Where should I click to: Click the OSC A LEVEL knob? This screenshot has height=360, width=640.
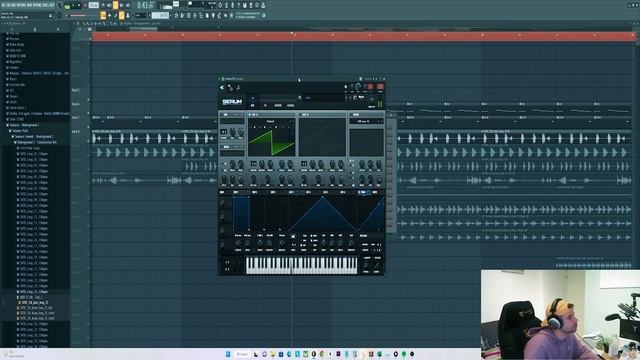(290, 179)
